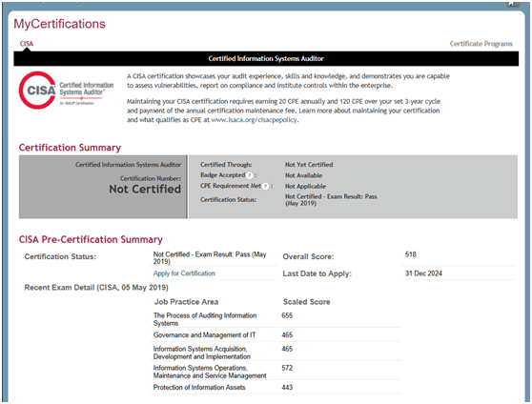The image size is (532, 404).
Task: Click the score 572
Action: 287,368
